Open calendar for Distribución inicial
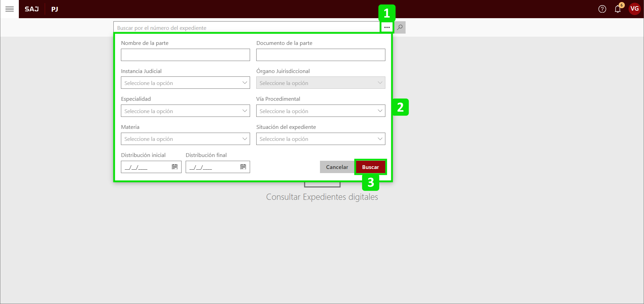Viewport: 644px width, 304px height. pyautogui.click(x=175, y=167)
